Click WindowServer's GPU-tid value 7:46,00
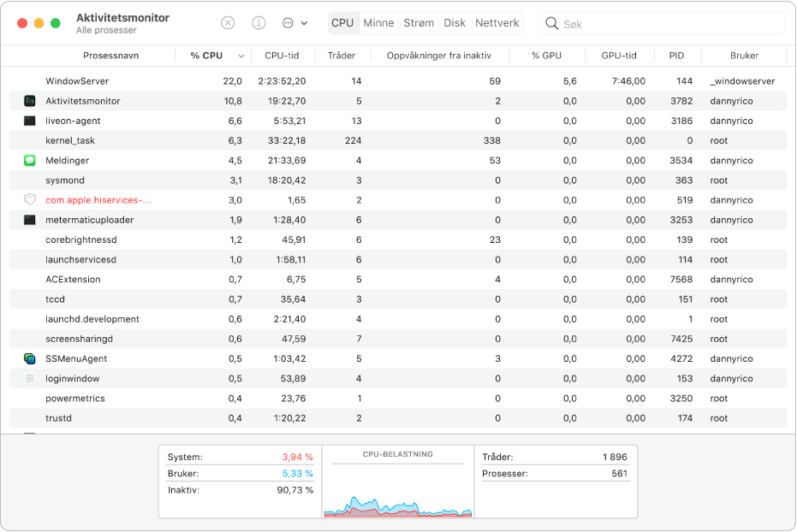Image resolution: width=797 pixels, height=532 pixels. click(628, 81)
